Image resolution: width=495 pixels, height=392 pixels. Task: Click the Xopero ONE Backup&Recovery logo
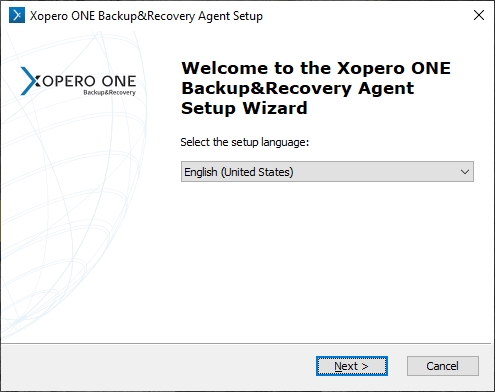coord(78,81)
